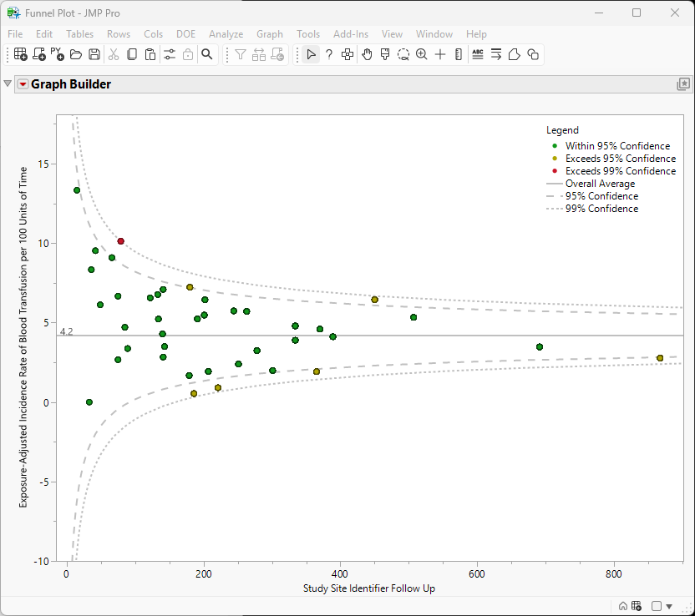
Task: Click the Paste clipboard icon
Action: point(150,54)
